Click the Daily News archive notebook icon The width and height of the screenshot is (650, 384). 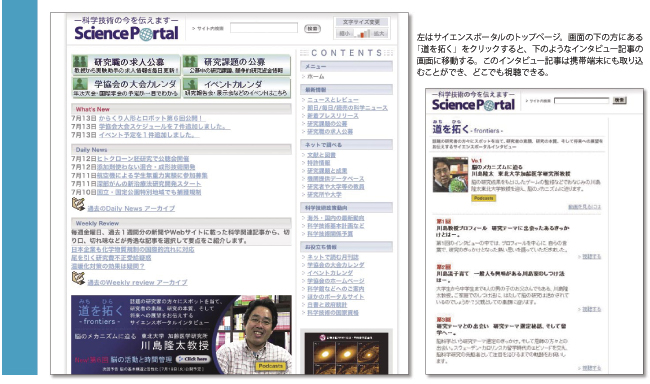[78, 204]
